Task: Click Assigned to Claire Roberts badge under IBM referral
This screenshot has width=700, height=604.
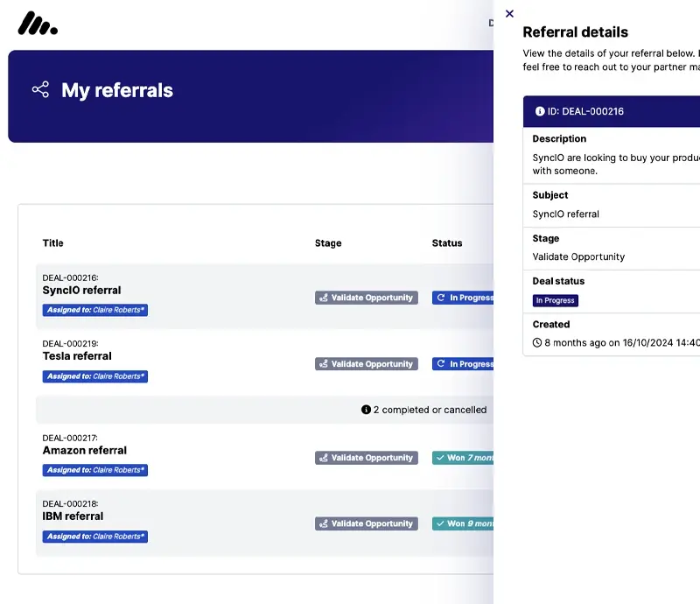Action: pos(95,537)
